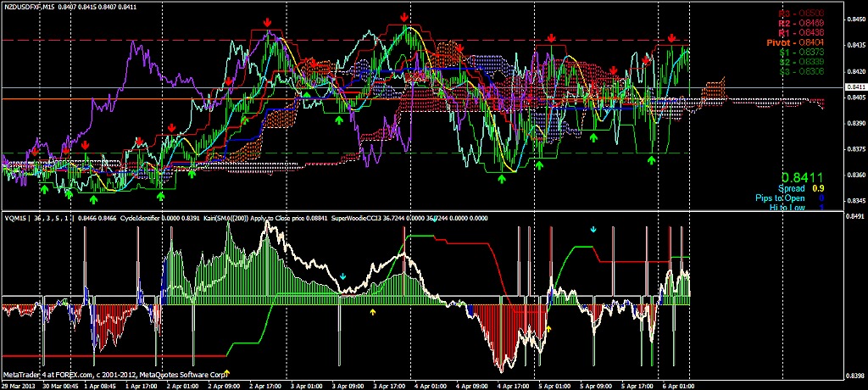The image size is (868, 390).
Task: Select yellow up arrow beside MetaTrader copyright text
Action: tap(226, 372)
